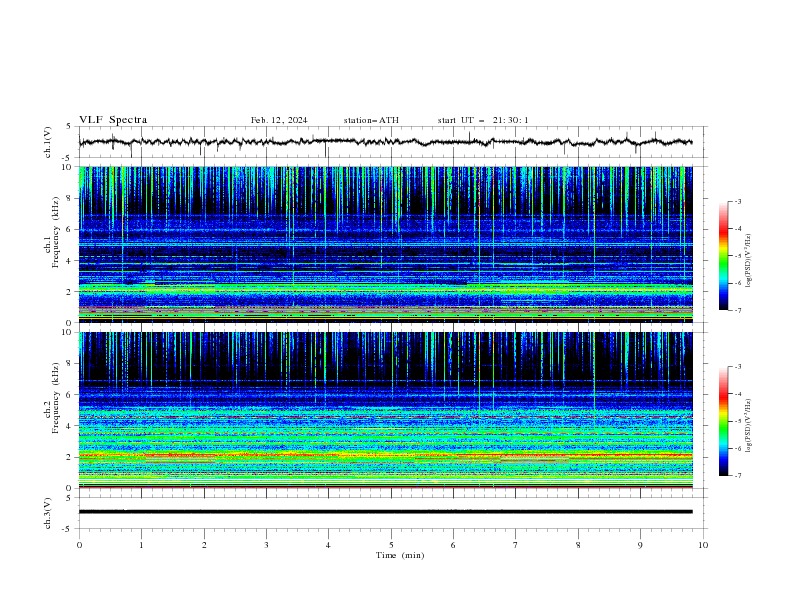
Task: Click the "-5" label on the lower color bar
Action: (x=737, y=421)
